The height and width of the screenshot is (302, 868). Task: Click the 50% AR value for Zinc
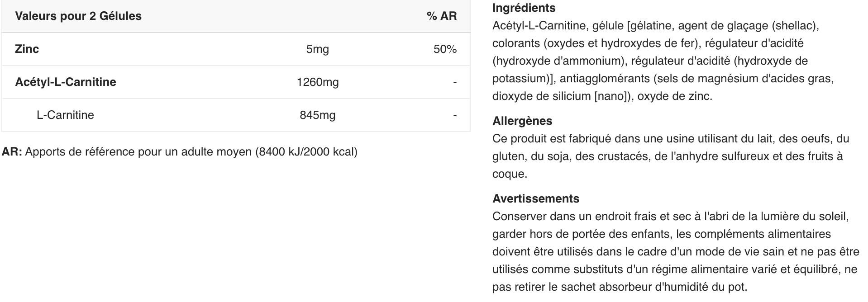pyautogui.click(x=445, y=49)
